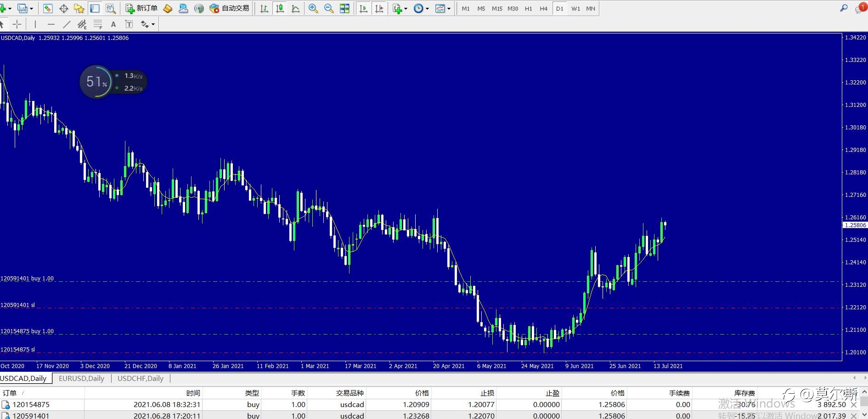Select the Fibonacci retracement tool
This screenshot has width=868, height=419.
pyautogui.click(x=98, y=24)
